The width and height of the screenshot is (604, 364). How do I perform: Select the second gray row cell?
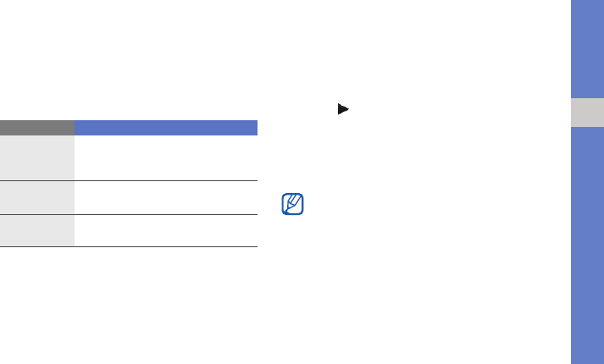coord(37,197)
